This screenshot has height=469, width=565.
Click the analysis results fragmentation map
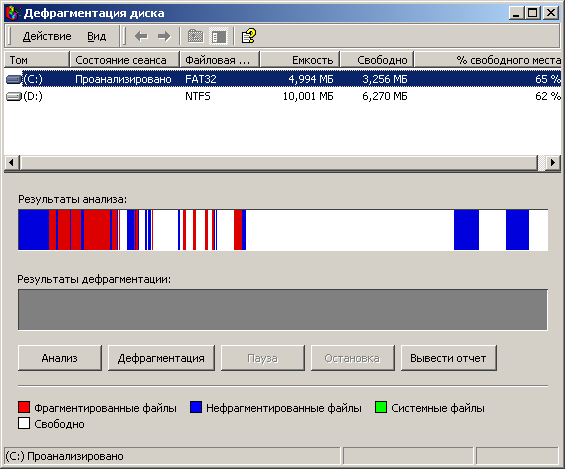[x=283, y=230]
